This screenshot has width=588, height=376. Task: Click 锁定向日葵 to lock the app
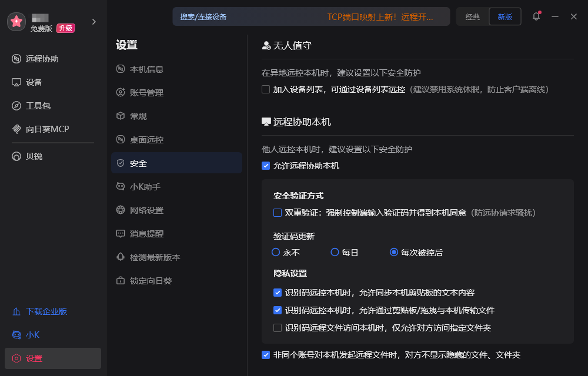[176, 280]
